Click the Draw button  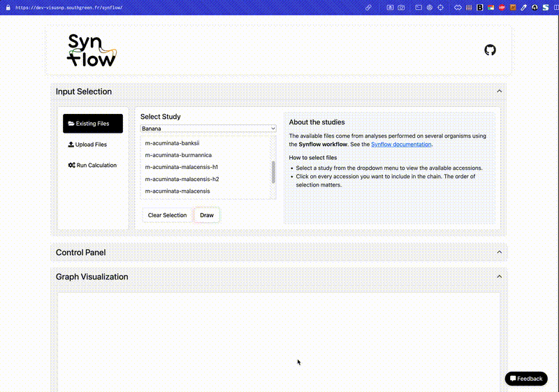[207, 215]
